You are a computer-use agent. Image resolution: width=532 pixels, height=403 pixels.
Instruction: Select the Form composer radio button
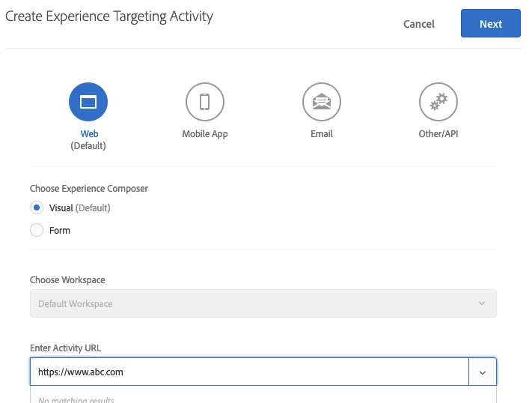pos(37,230)
